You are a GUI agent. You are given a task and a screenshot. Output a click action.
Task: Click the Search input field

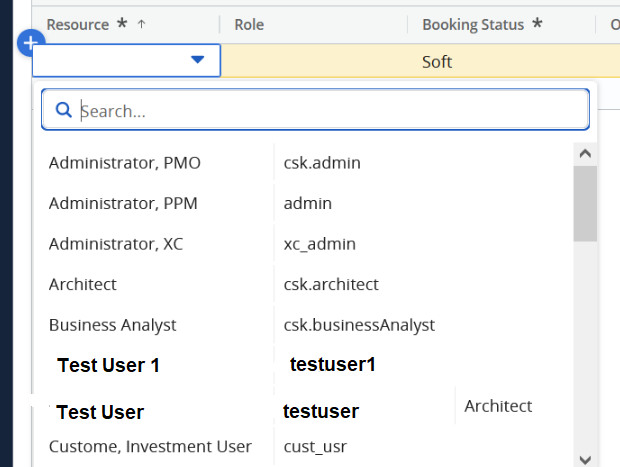coord(330,110)
